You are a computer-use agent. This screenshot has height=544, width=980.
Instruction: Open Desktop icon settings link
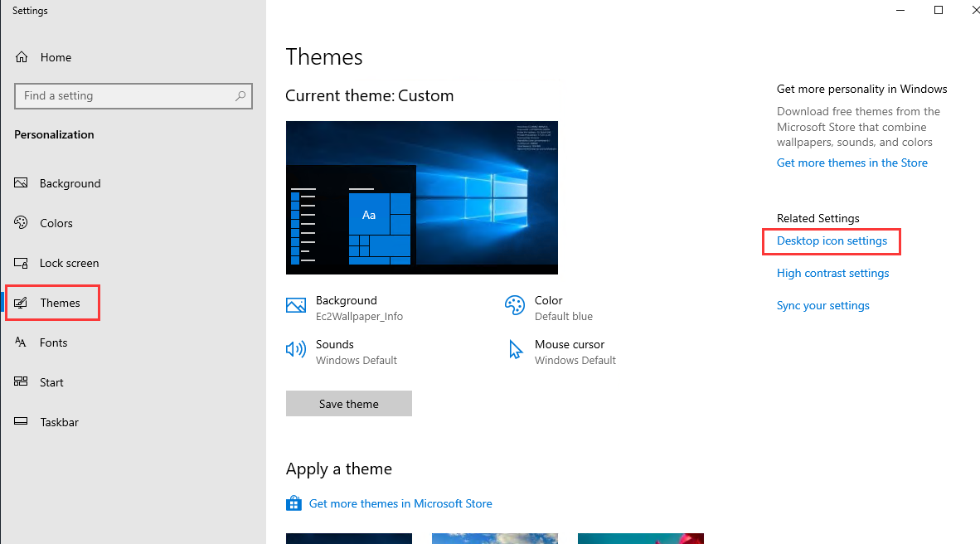[x=832, y=240]
